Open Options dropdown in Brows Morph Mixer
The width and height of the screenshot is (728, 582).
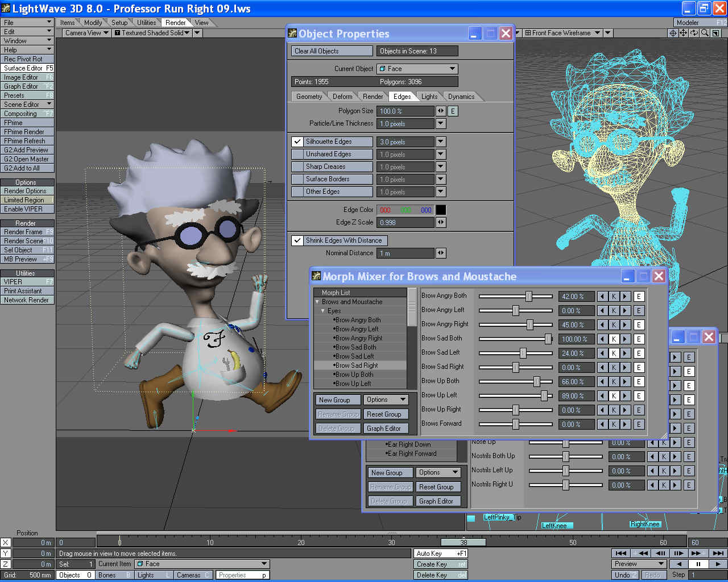pos(386,400)
